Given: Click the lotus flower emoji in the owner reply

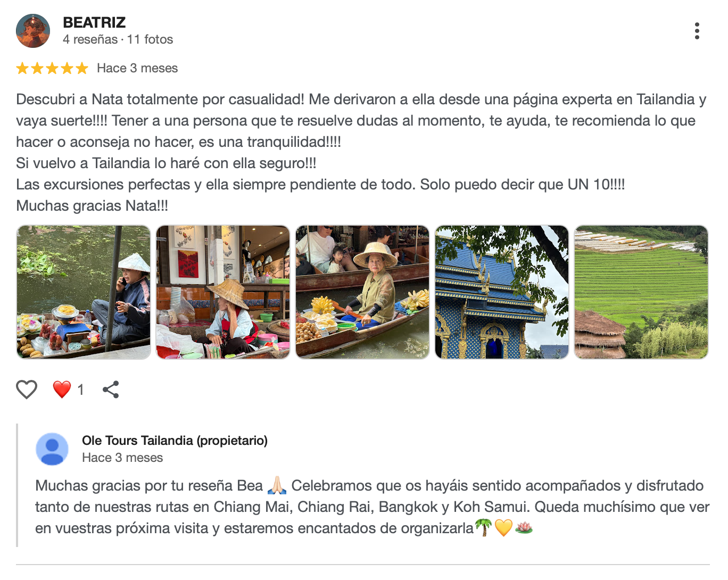Looking at the screenshot, I should 524,528.
